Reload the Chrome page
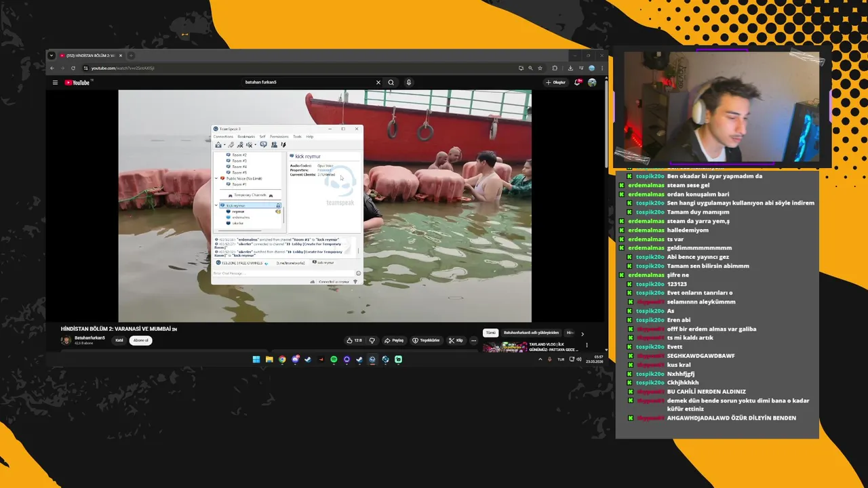Image resolution: width=868 pixels, height=488 pixels. [x=73, y=68]
